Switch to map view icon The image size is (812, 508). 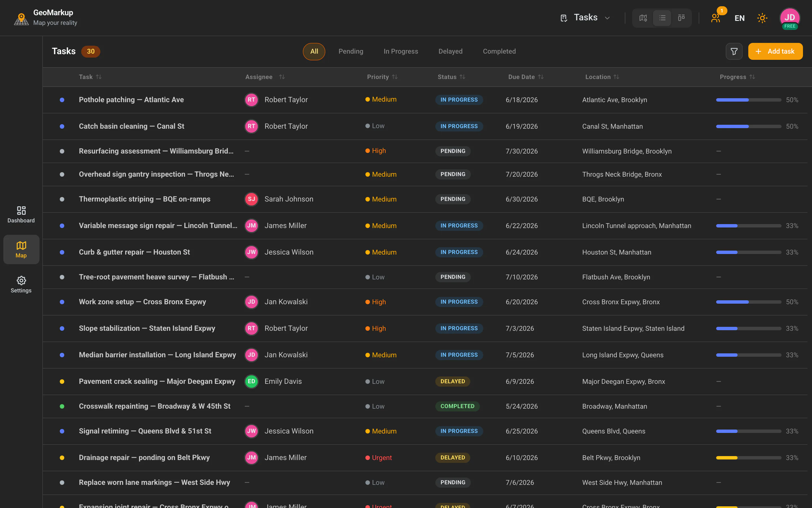pyautogui.click(x=643, y=18)
